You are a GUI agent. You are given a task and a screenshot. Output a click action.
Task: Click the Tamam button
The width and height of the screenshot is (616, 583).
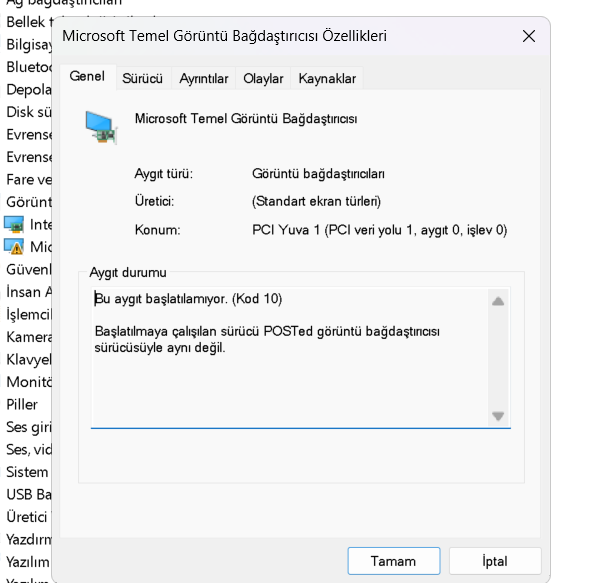[394, 561]
